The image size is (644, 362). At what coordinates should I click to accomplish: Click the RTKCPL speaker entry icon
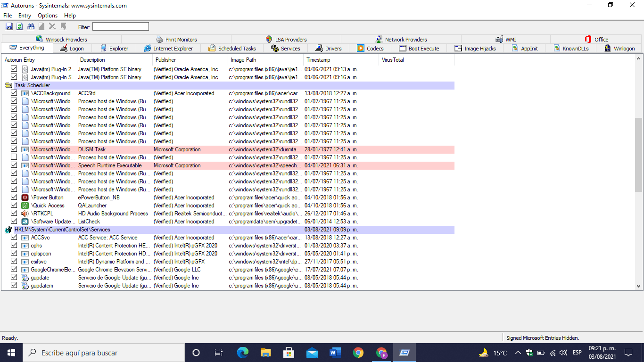click(25, 214)
